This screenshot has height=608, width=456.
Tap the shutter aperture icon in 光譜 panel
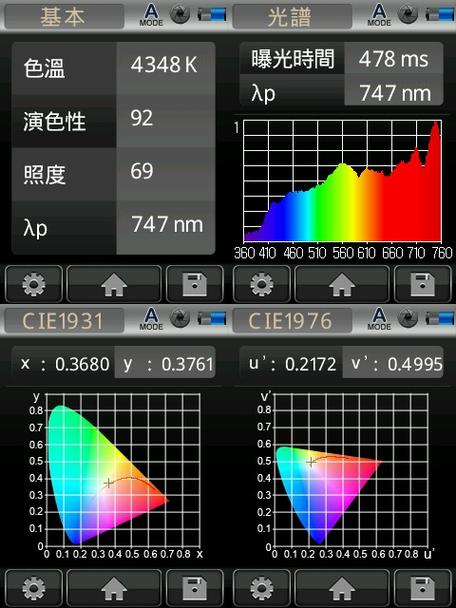408,15
